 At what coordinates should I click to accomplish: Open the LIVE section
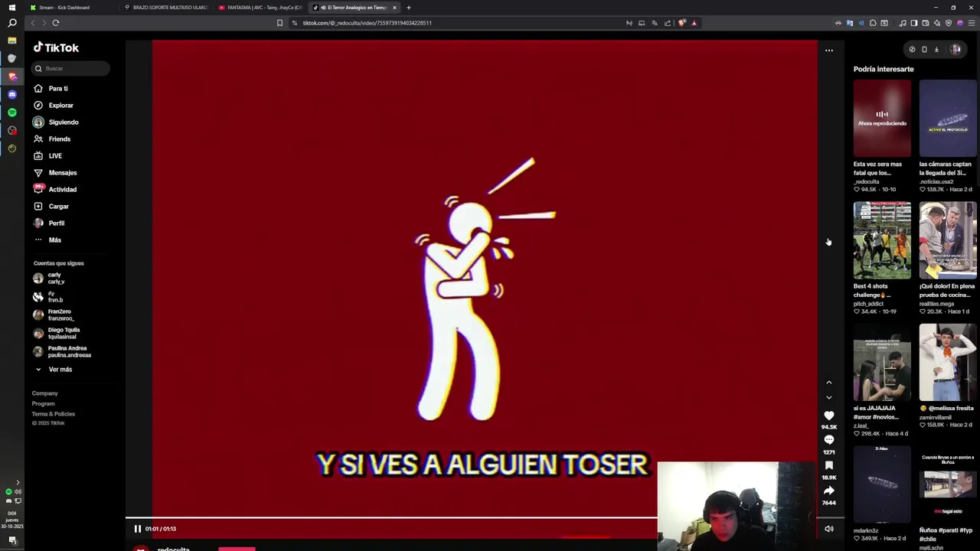tap(47, 156)
